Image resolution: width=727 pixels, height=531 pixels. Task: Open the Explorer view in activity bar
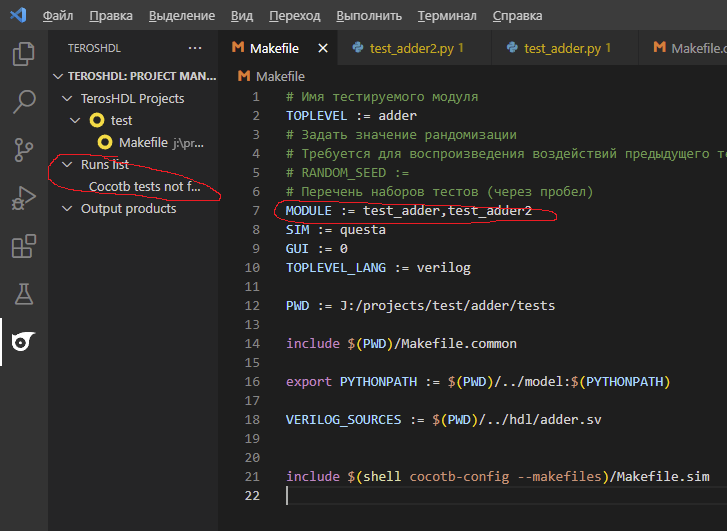(23, 54)
